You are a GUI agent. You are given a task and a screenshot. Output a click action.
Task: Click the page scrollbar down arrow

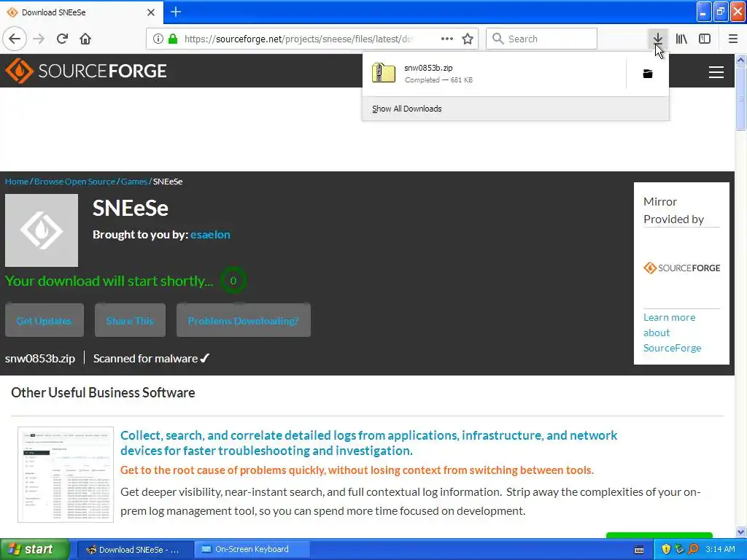[x=740, y=532]
